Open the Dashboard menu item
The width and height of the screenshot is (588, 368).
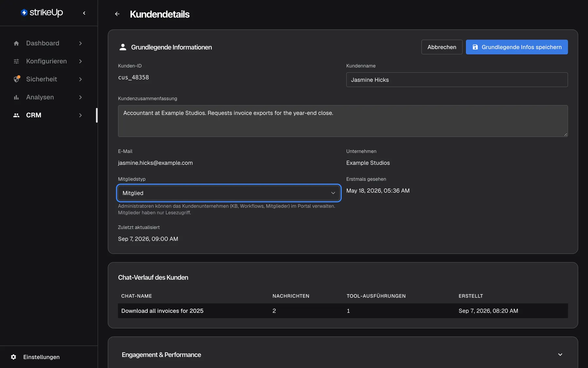[48, 43]
